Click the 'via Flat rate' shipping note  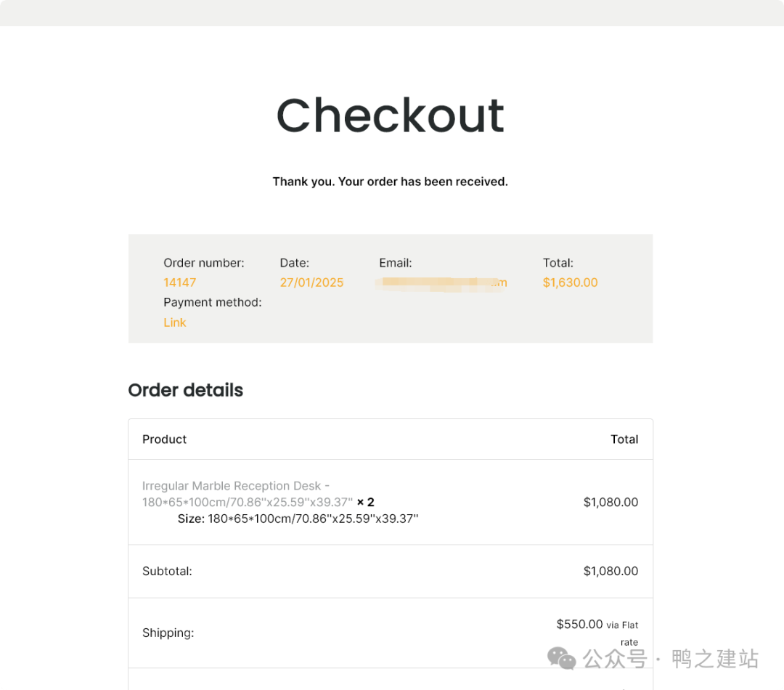point(624,633)
